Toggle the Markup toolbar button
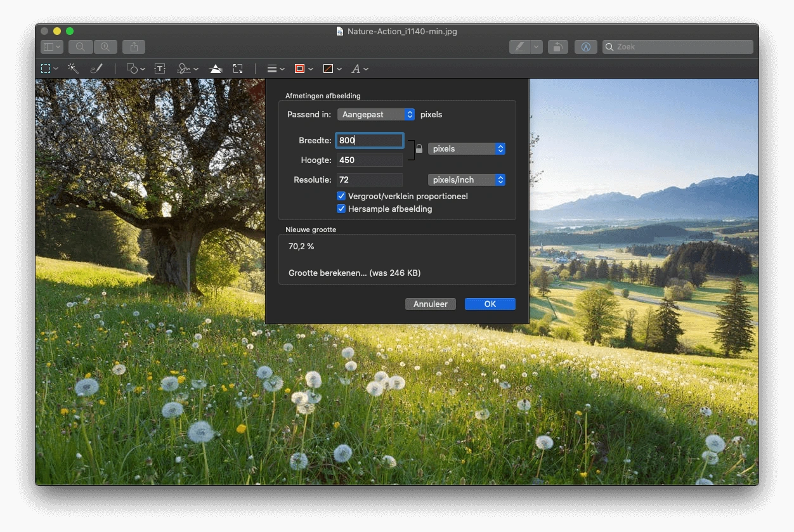This screenshot has width=794, height=532. tap(586, 47)
